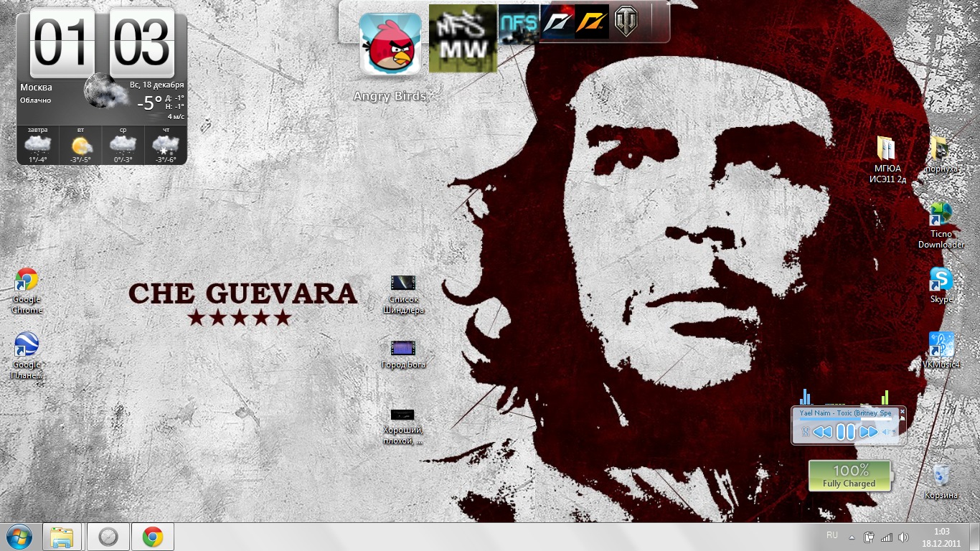
Task: Launch the orange Need for Speed logo icon
Action: 592,22
